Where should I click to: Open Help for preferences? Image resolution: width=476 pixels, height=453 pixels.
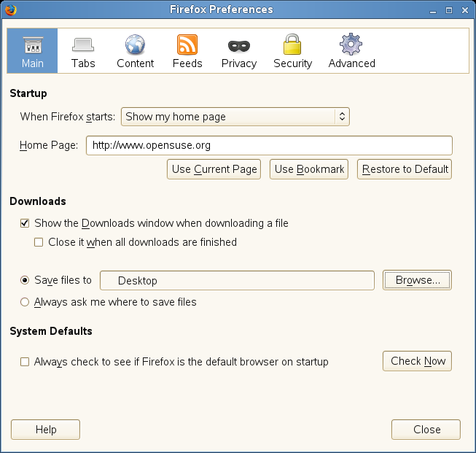tap(45, 430)
